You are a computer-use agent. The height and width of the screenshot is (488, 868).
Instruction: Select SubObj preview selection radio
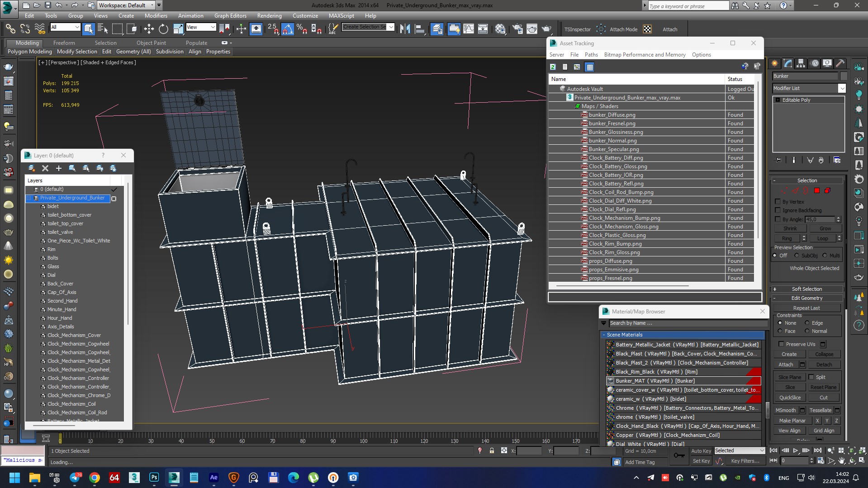click(797, 256)
